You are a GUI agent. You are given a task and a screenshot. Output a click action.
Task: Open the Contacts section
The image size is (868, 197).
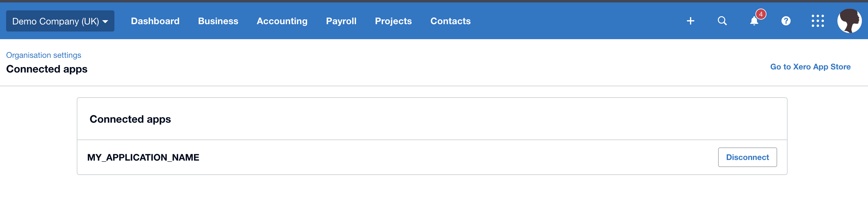coord(450,21)
